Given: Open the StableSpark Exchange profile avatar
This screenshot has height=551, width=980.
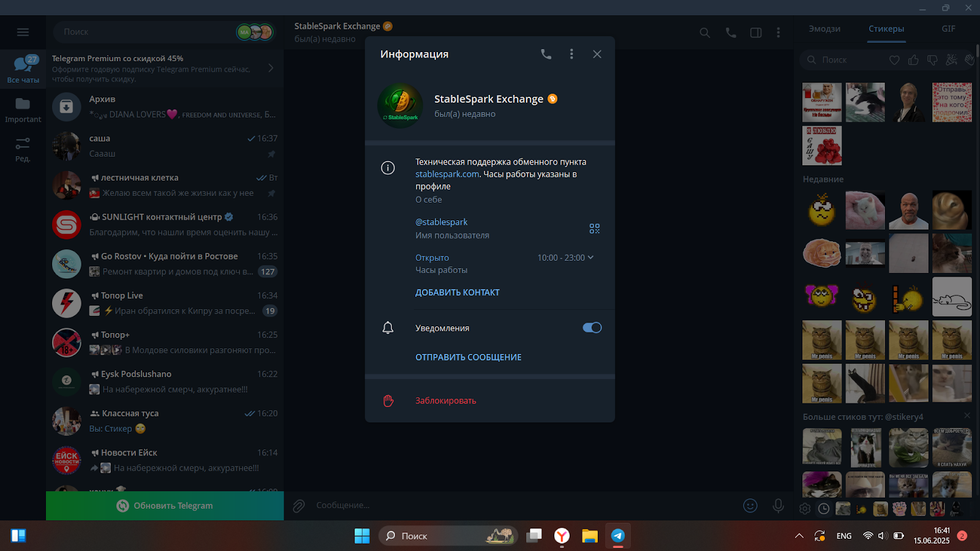Looking at the screenshot, I should tap(400, 105).
